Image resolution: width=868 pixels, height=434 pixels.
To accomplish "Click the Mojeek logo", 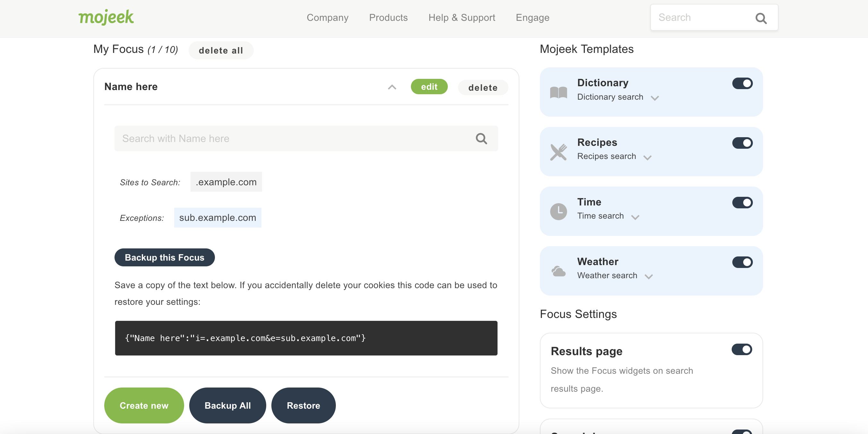I will click(x=106, y=17).
